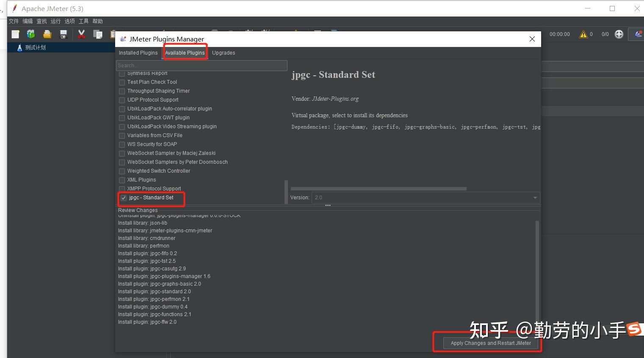Screen dimensions: 644x358
Task: Focus the plugin Search field
Action: (x=202, y=66)
